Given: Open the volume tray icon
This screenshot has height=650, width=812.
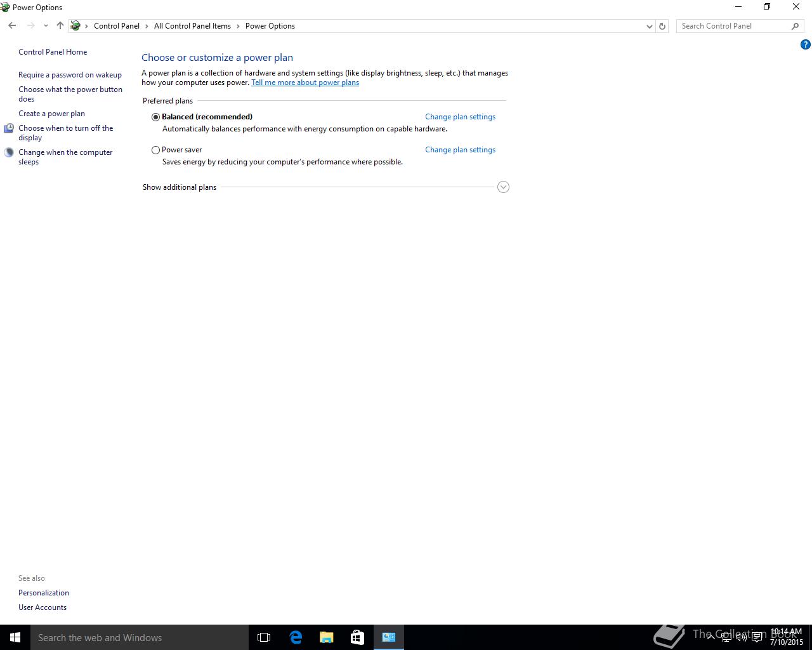Looking at the screenshot, I should [742, 637].
